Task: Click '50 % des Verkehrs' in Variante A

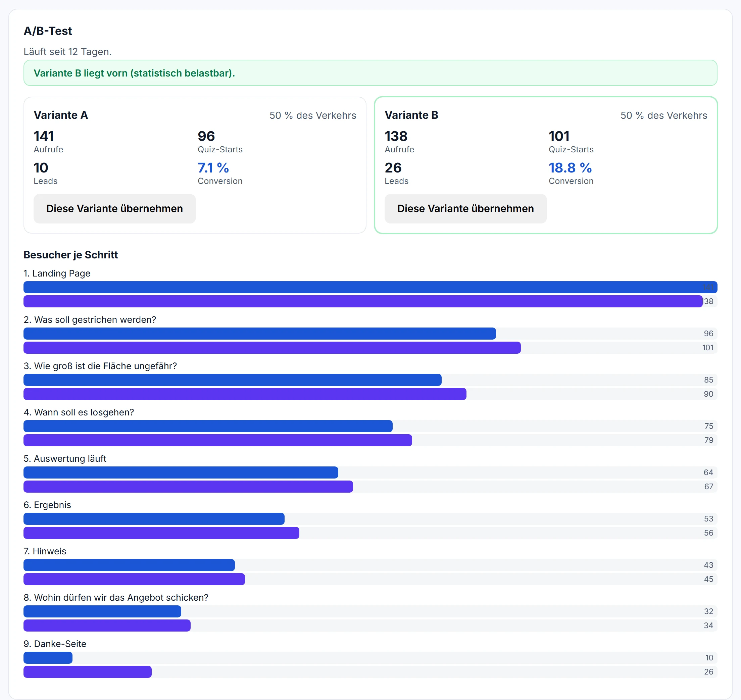Action: point(313,115)
